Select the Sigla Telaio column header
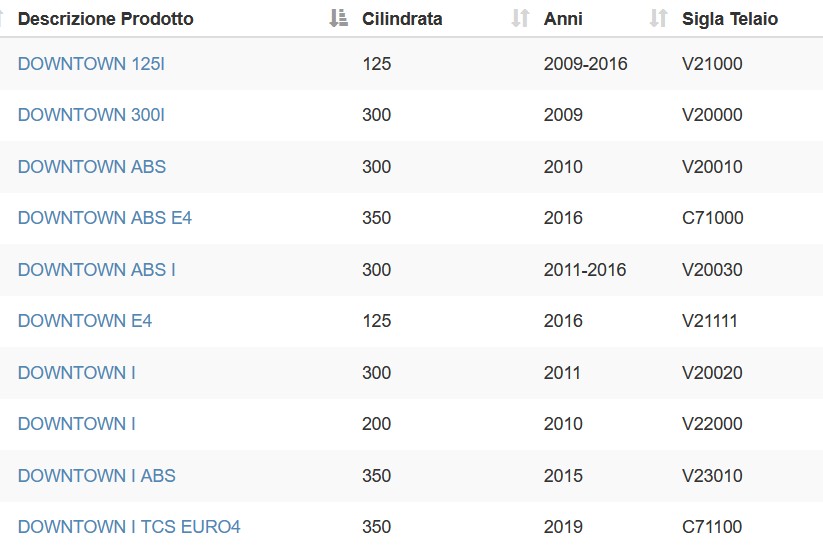Screen dimensions: 823x546 tap(730, 19)
